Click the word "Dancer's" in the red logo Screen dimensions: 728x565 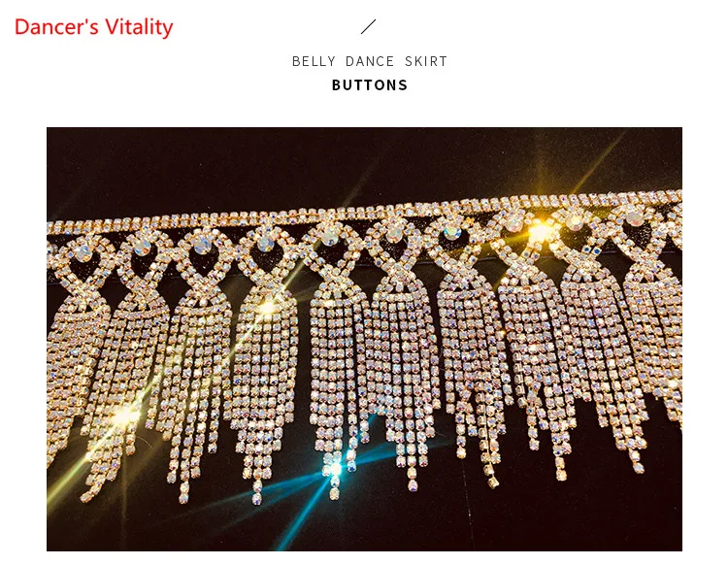(56, 26)
